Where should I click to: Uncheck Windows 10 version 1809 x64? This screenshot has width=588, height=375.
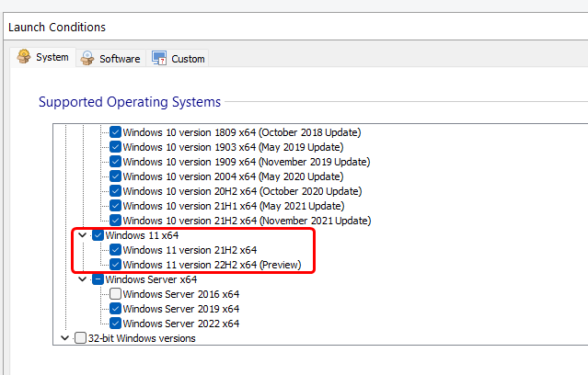[x=115, y=132]
